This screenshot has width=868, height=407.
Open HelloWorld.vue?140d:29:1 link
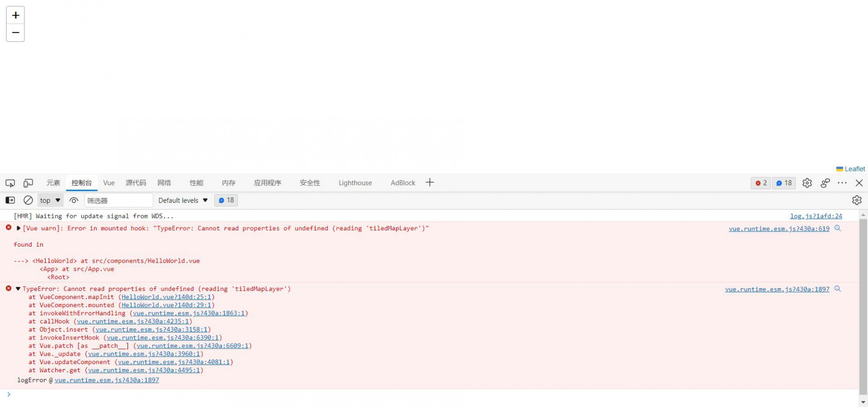[166, 305]
